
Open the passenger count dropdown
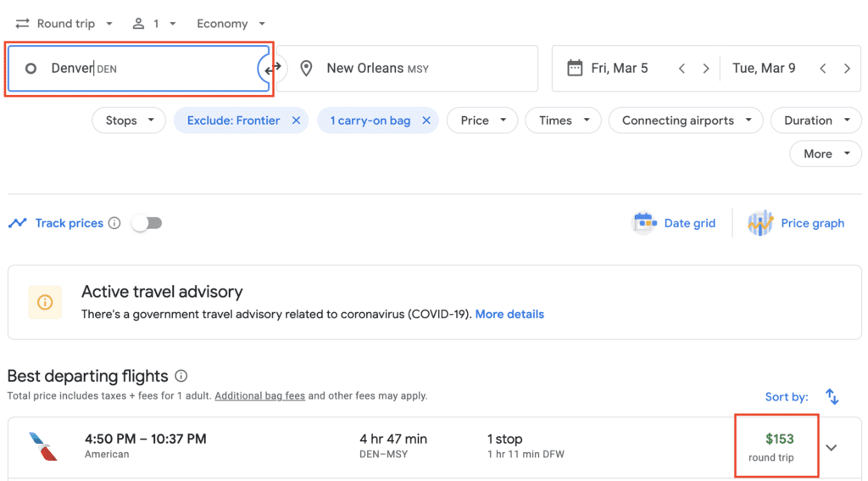(x=154, y=24)
